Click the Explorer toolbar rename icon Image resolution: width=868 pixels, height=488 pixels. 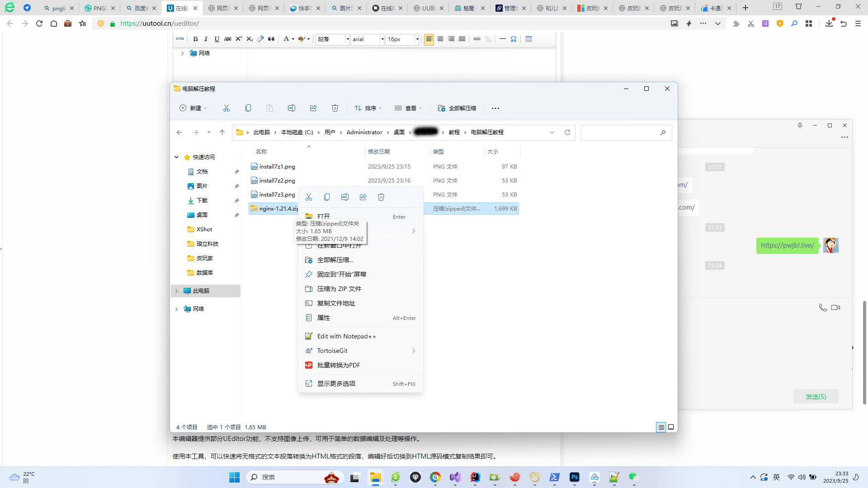(x=292, y=108)
